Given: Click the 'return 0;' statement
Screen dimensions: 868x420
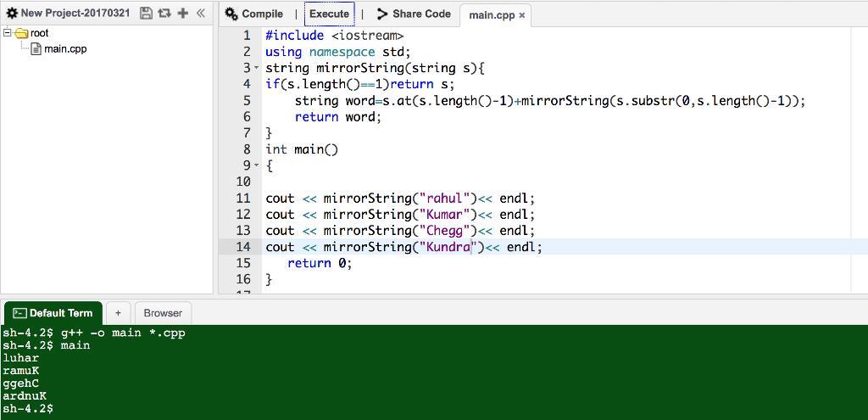Looking at the screenshot, I should click(x=320, y=263).
